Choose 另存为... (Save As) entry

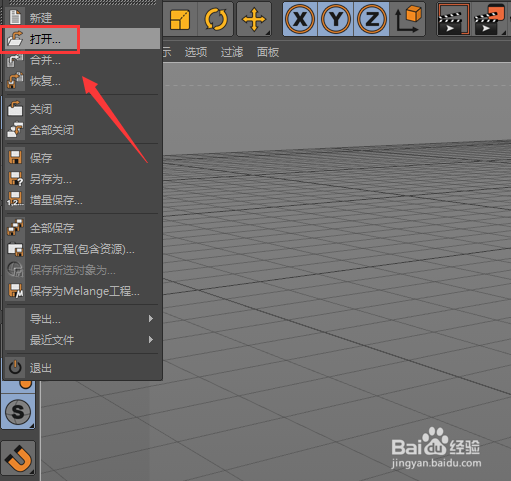(82, 179)
